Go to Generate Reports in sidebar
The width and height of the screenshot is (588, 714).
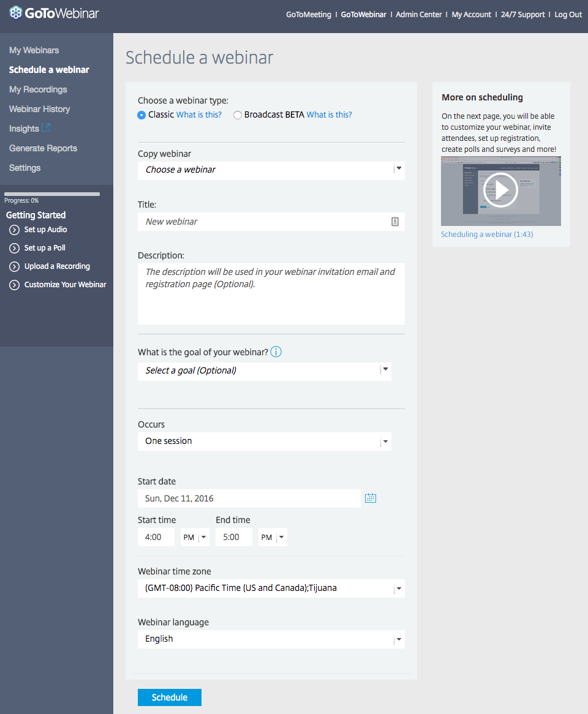pyautogui.click(x=43, y=148)
